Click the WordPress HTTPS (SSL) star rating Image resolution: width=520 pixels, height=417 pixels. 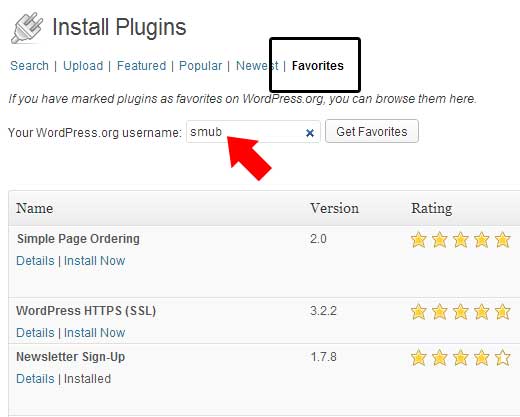pyautogui.click(x=460, y=312)
